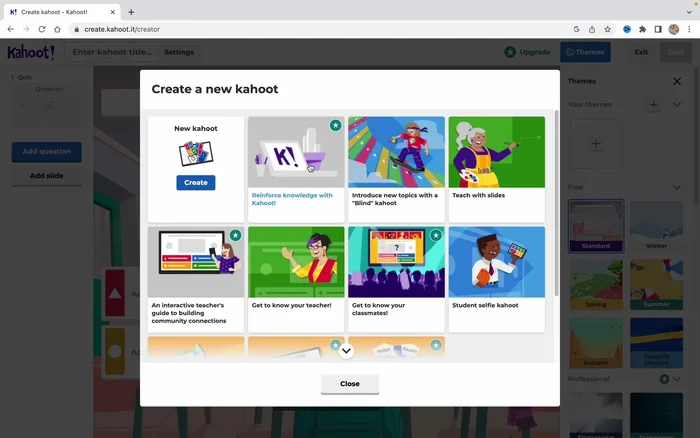Click premium star badge on Reinforce knowledge card

(x=336, y=126)
